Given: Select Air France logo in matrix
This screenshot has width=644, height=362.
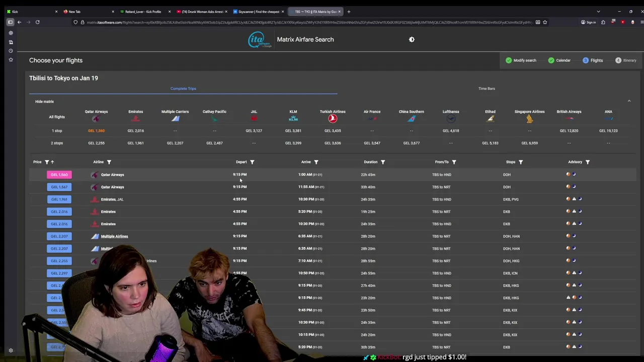Looking at the screenshot, I should (372, 119).
